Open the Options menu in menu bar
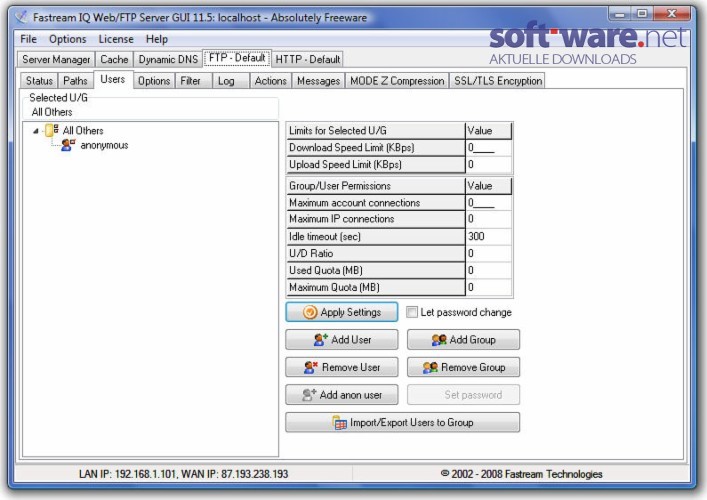Viewport: 707px width, 500px height. tap(68, 39)
